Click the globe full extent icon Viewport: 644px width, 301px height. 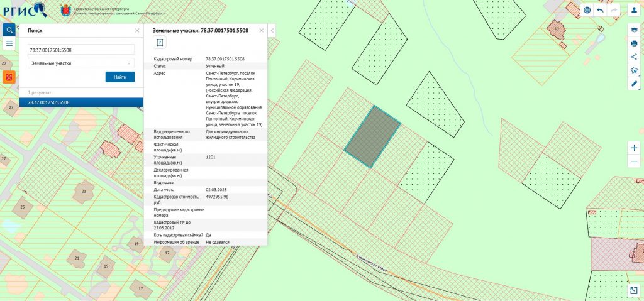tap(587, 10)
